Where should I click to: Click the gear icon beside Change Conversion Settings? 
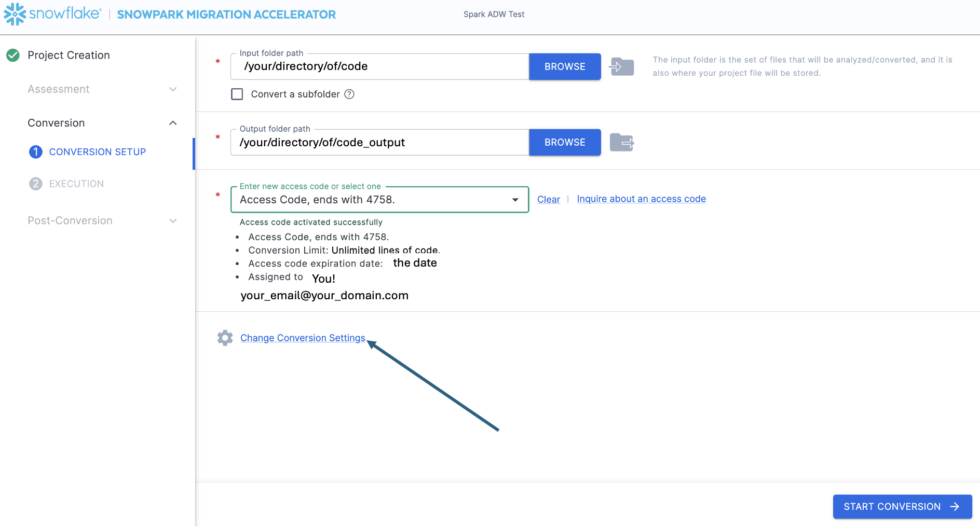[225, 338]
